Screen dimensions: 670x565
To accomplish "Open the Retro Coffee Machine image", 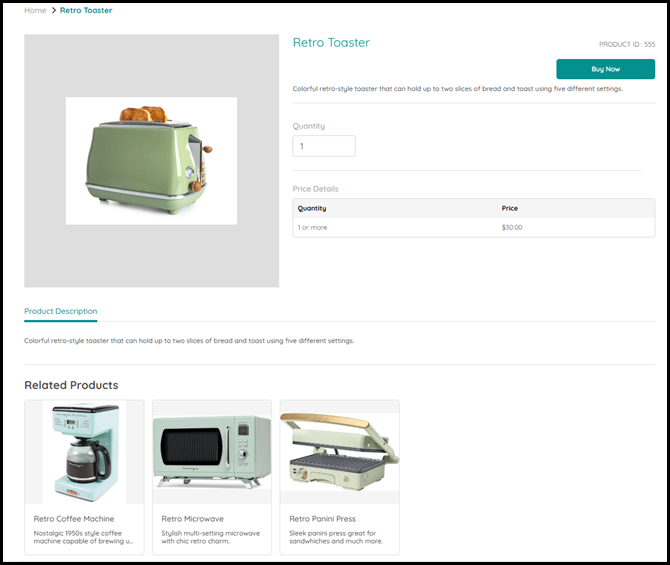I will (85, 452).
